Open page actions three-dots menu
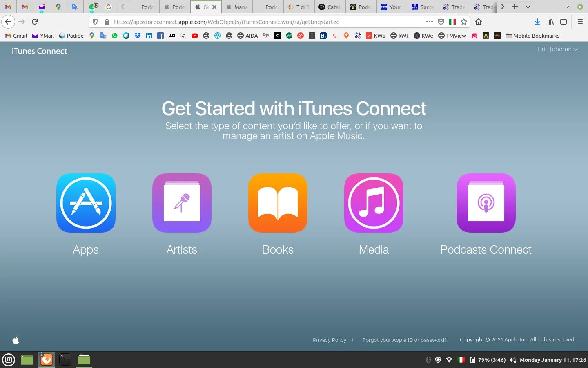This screenshot has width=588, height=368. click(430, 22)
